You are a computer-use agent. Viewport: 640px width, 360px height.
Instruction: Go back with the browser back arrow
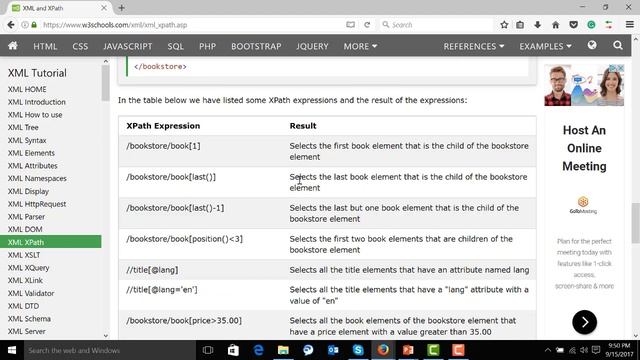click(11, 25)
